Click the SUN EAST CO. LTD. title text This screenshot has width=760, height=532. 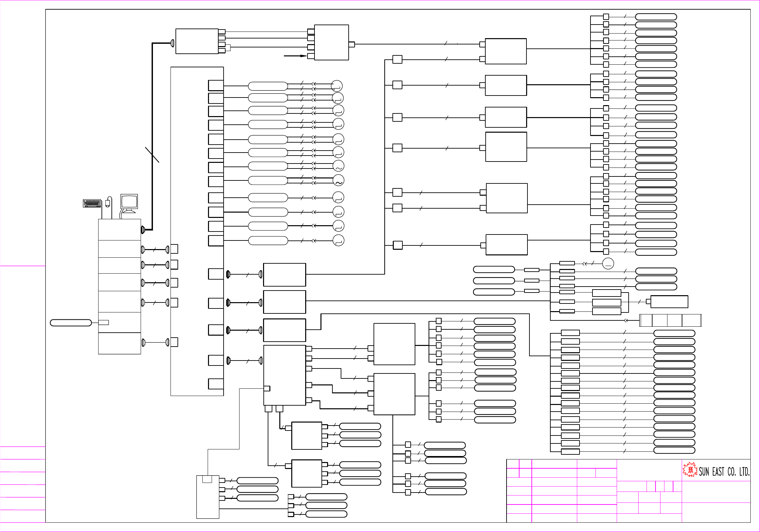point(724,472)
